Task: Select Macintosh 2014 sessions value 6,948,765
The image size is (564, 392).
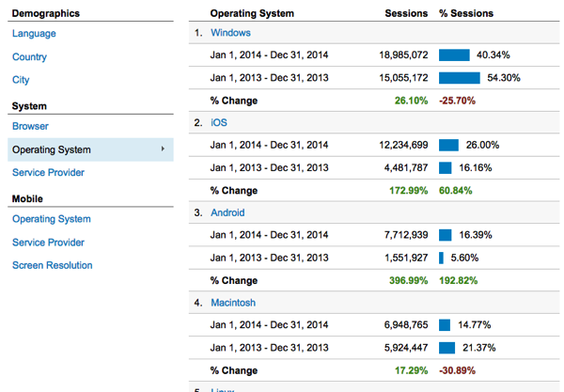Action: tap(406, 324)
